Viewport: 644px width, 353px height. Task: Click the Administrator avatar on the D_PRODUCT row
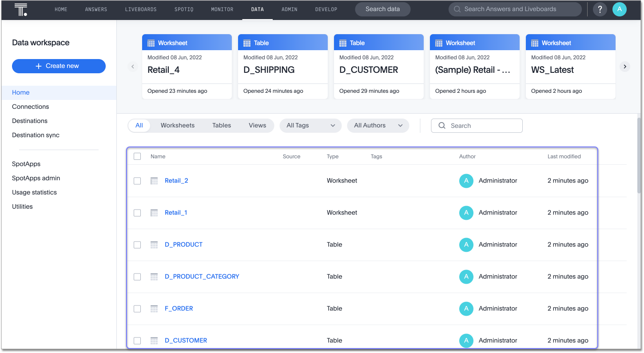[466, 245]
